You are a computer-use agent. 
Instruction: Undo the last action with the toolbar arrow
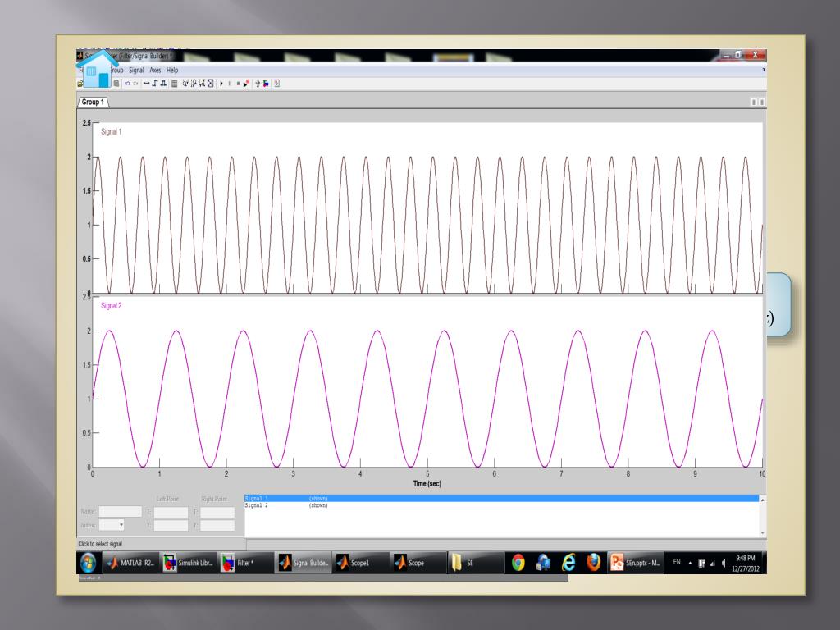point(127,84)
